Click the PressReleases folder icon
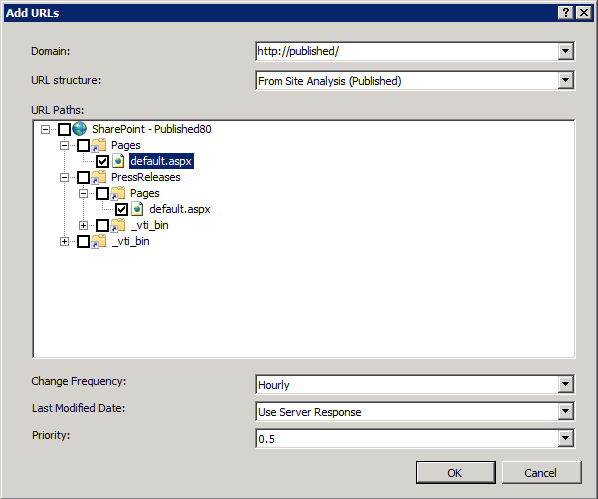Image resolution: width=598 pixels, height=499 pixels. (x=99, y=177)
